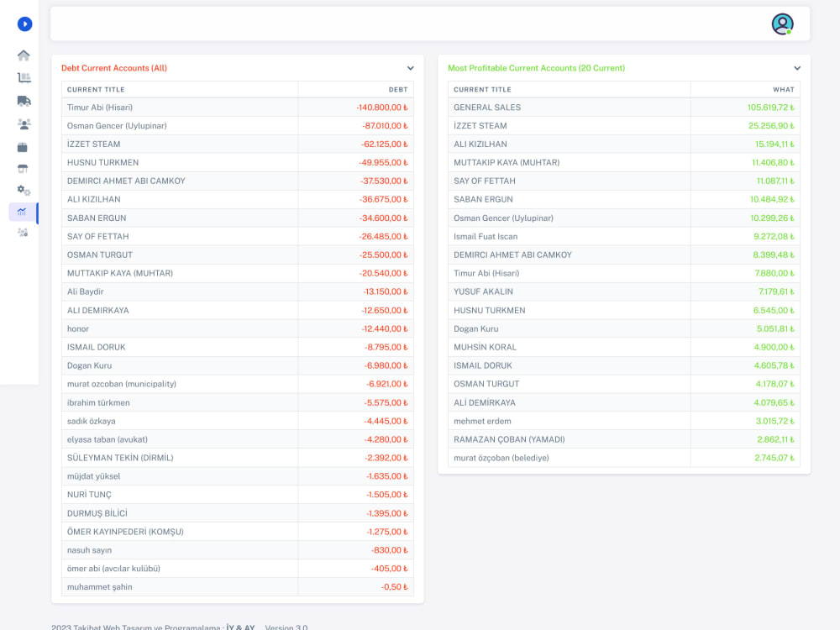
Task: Click the İY & AY footer link
Action: click(x=240, y=627)
